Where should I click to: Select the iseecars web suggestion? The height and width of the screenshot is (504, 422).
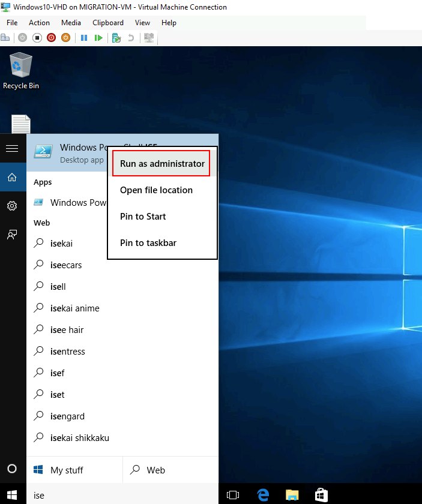[x=122, y=265]
